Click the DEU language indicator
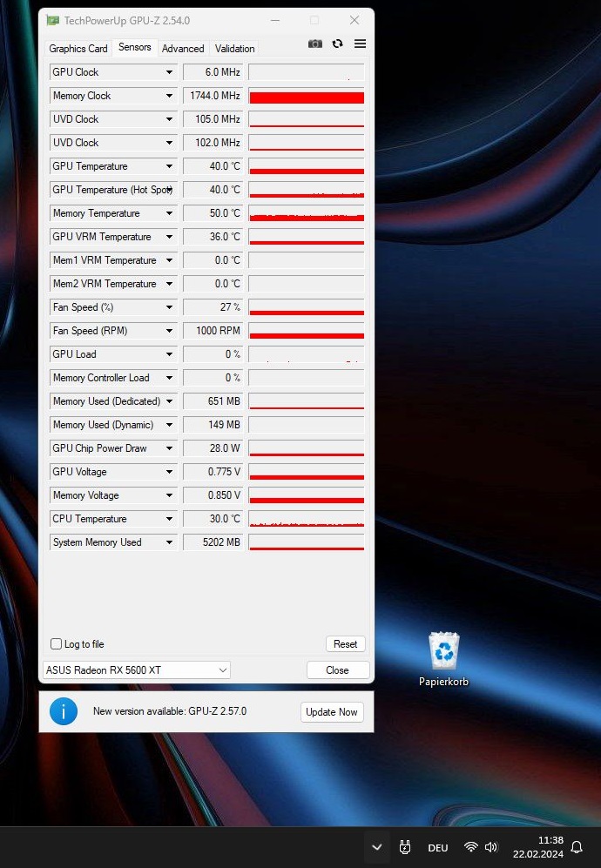Screen dimensions: 601x868 pyautogui.click(x=437, y=847)
